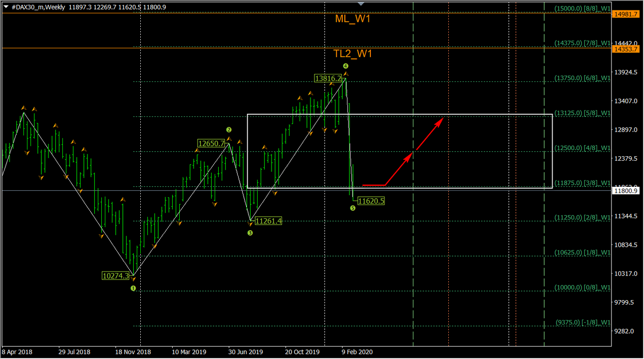Click the 10274.3 swing low price label
The image size is (644, 359).
(115, 275)
